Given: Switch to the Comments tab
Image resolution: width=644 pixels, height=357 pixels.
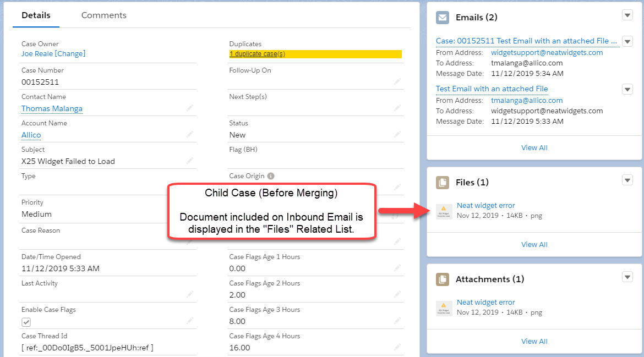Looking at the screenshot, I should pos(104,15).
